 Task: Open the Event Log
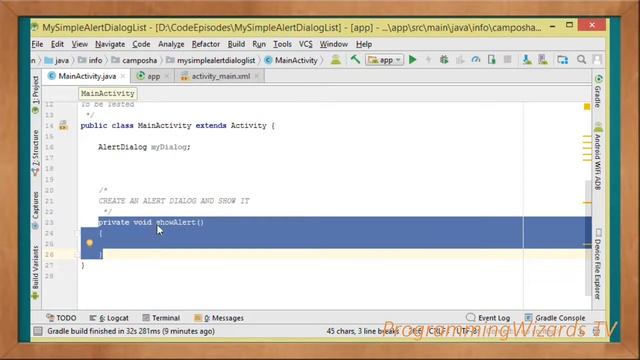tap(488, 318)
